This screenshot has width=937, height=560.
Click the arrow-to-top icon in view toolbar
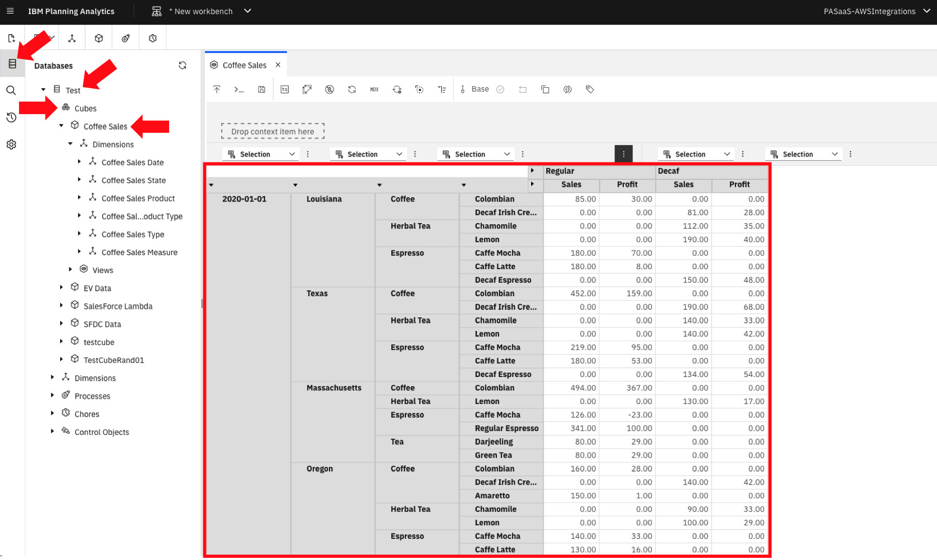click(x=217, y=89)
